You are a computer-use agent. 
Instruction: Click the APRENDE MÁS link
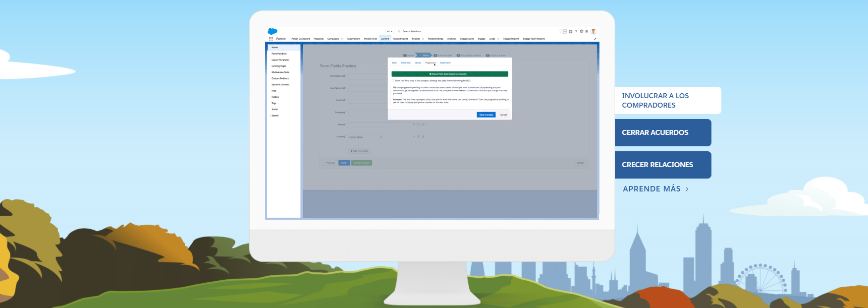pyautogui.click(x=655, y=189)
